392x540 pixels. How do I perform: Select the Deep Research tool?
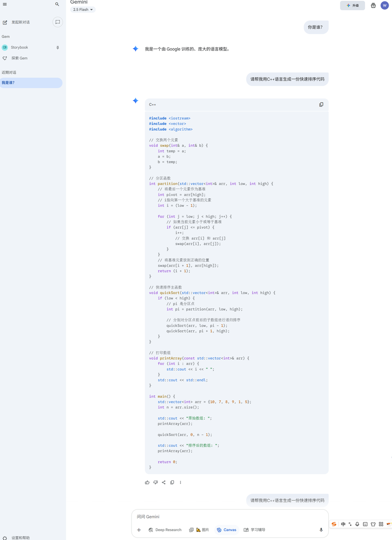pos(165,530)
